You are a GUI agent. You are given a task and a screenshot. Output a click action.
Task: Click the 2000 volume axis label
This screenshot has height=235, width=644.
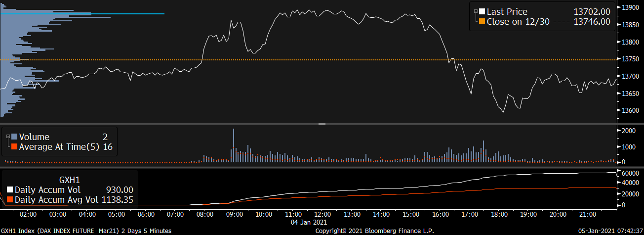coord(630,130)
